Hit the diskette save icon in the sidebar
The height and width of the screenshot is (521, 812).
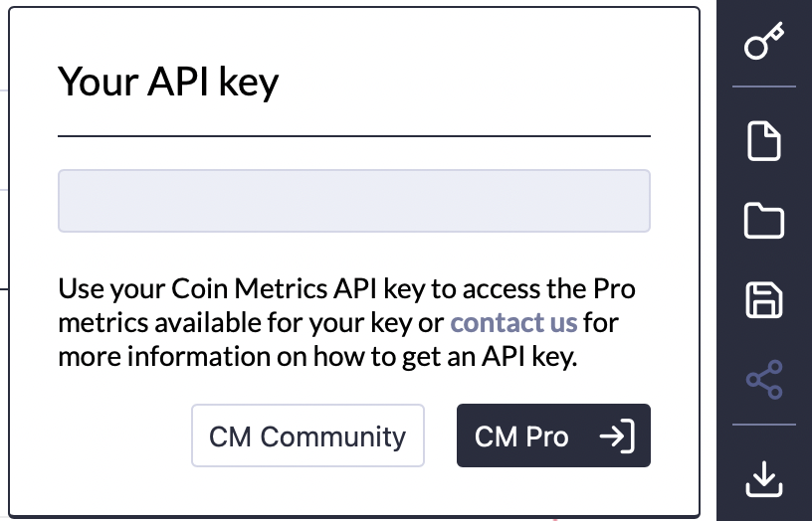point(764,300)
